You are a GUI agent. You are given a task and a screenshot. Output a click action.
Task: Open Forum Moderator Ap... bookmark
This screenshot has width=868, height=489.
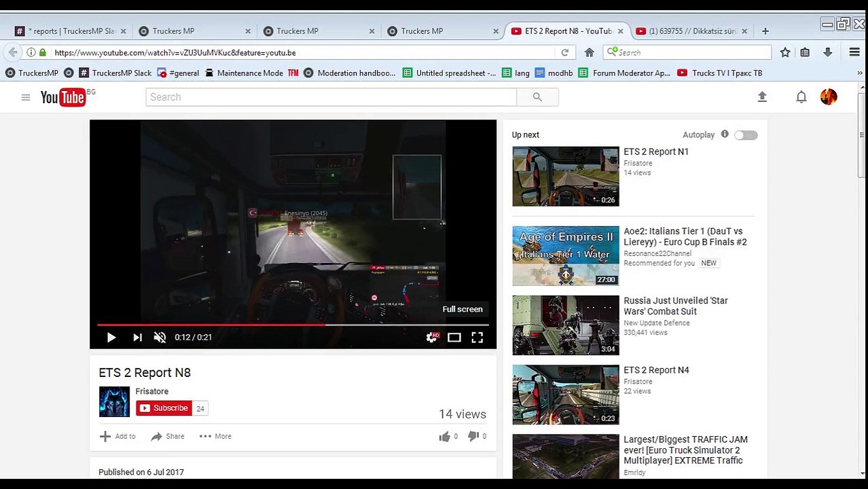click(x=625, y=73)
